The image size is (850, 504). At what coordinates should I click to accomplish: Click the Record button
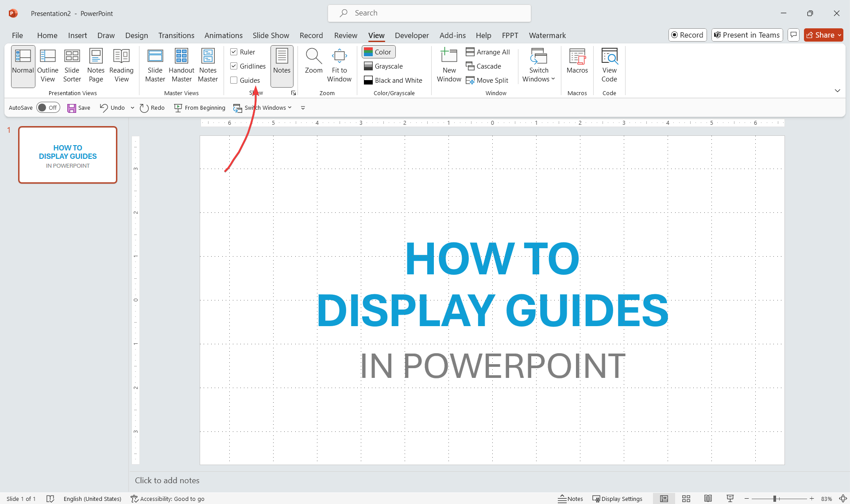pyautogui.click(x=688, y=35)
